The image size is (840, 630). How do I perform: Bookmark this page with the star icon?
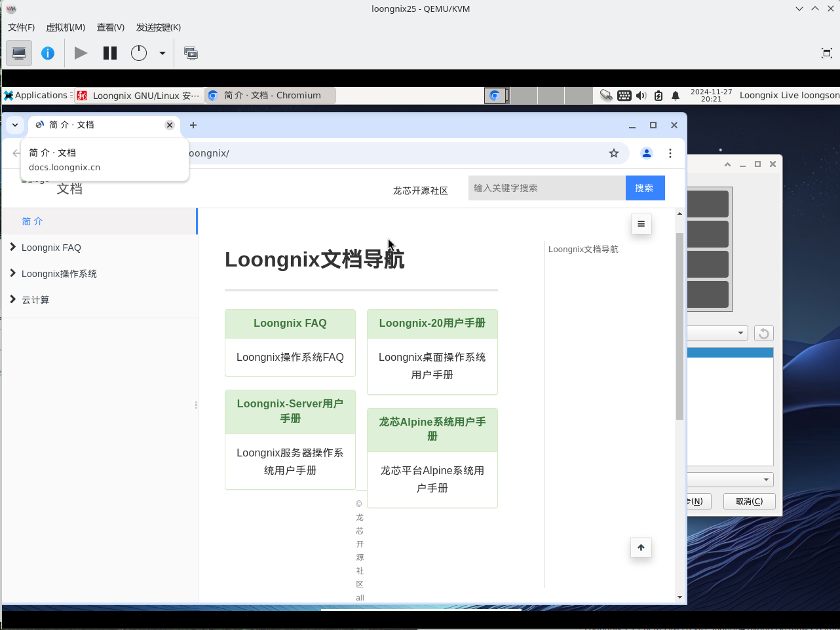614,153
